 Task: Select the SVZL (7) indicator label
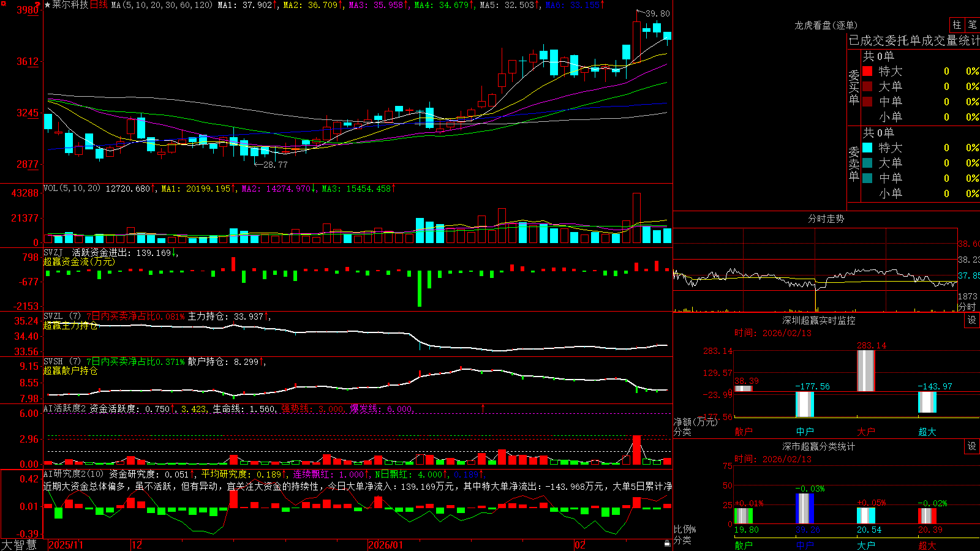tap(62, 317)
